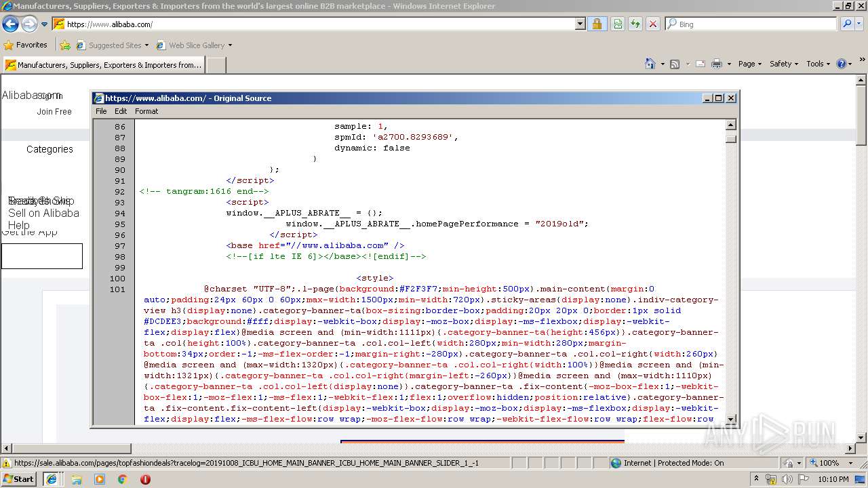Click Join Free link on Alibaba page
Image resolution: width=868 pixels, height=488 pixels.
pos(54,112)
